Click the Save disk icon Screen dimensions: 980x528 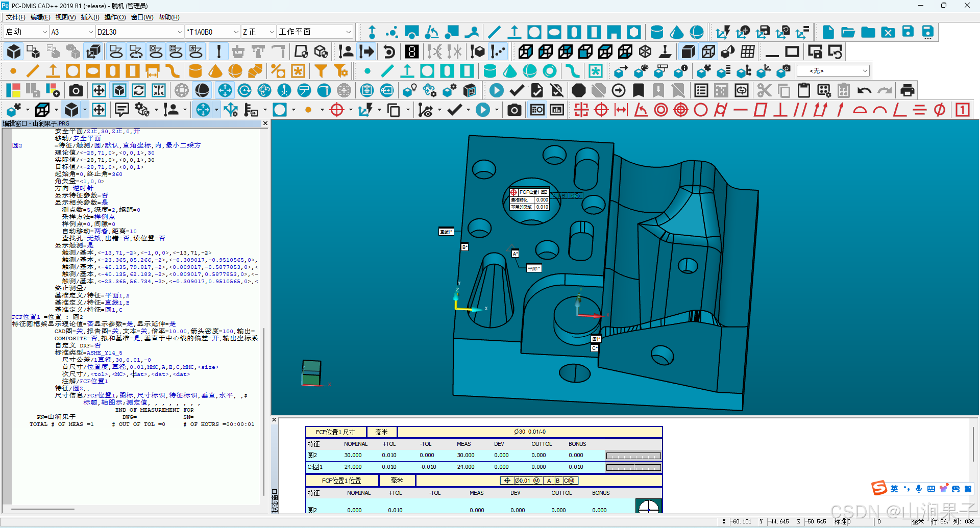908,32
